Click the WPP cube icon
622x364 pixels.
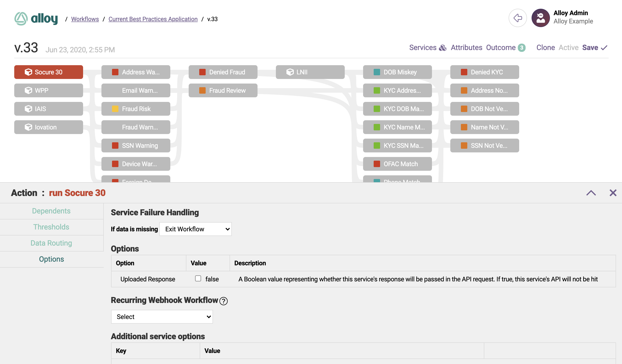tap(28, 90)
